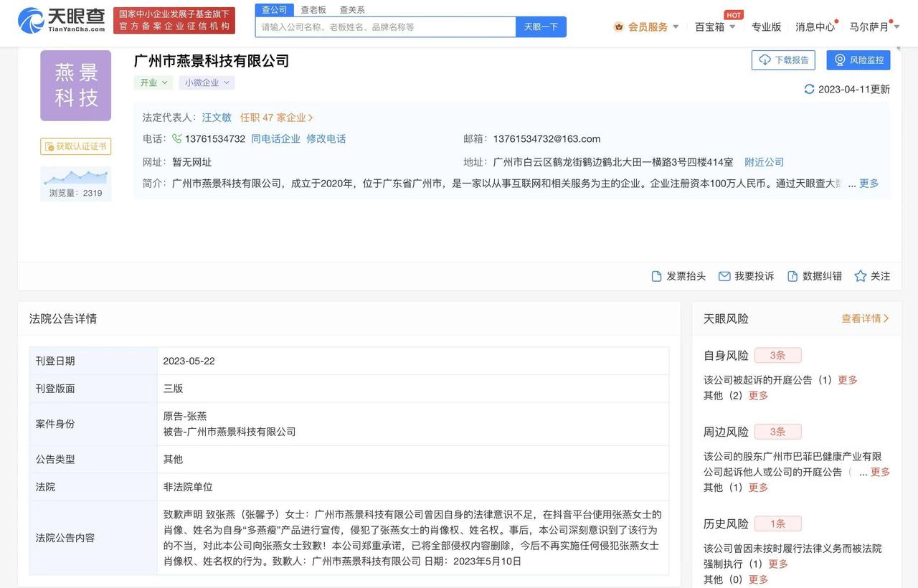
Task: Click the 发票抬头 label text
Action: [686, 276]
